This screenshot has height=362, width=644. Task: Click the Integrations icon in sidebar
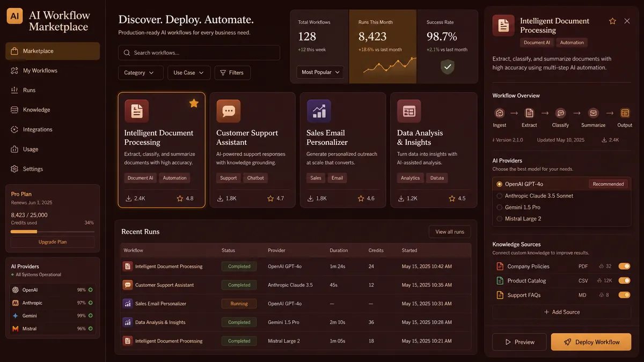(14, 129)
